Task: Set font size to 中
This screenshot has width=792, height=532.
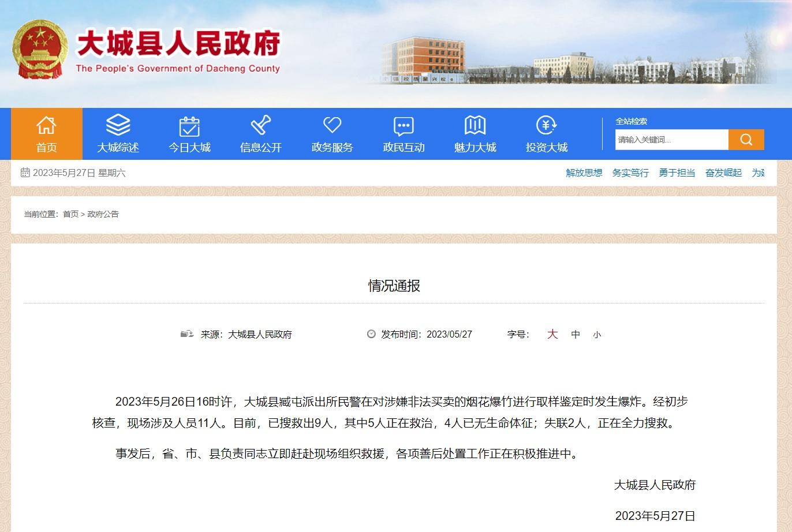Action: click(576, 335)
